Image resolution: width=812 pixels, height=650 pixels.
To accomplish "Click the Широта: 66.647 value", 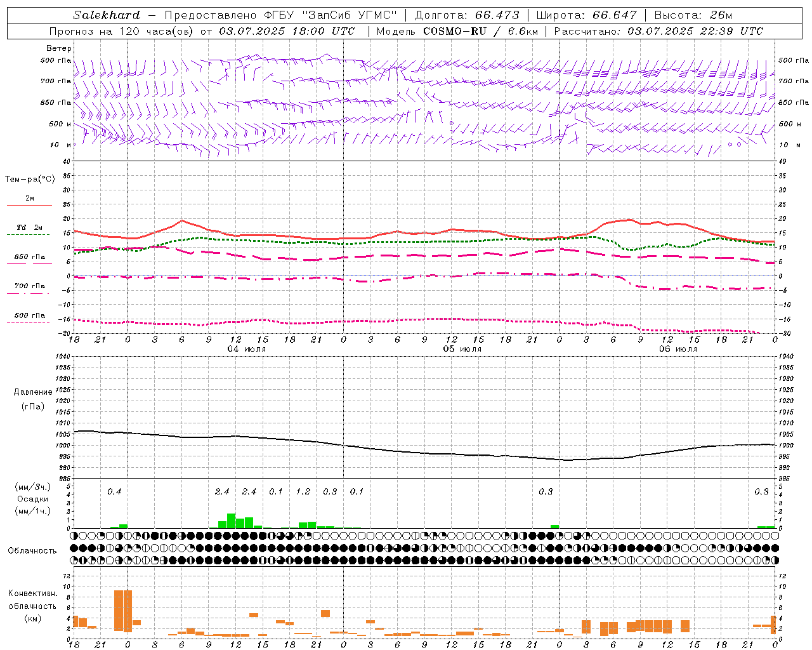I will [586, 15].
